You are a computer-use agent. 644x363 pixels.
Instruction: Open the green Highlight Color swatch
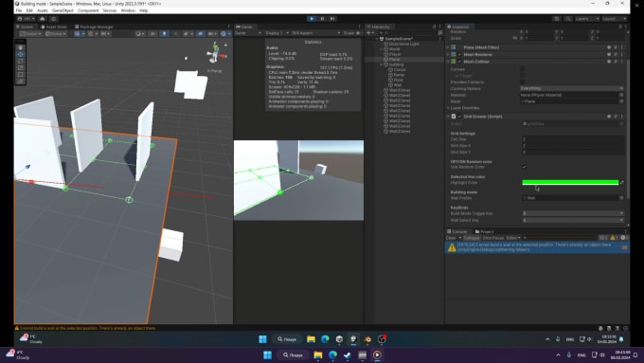coord(570,183)
